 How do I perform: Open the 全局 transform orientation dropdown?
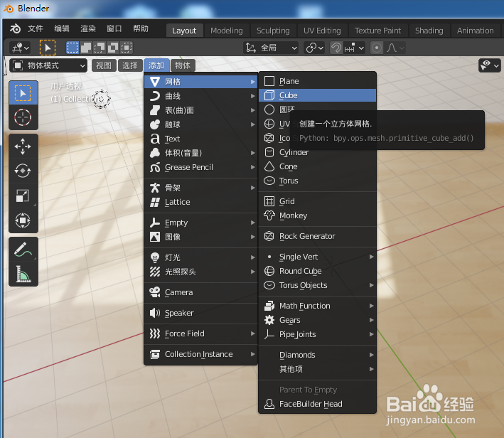tap(271, 48)
